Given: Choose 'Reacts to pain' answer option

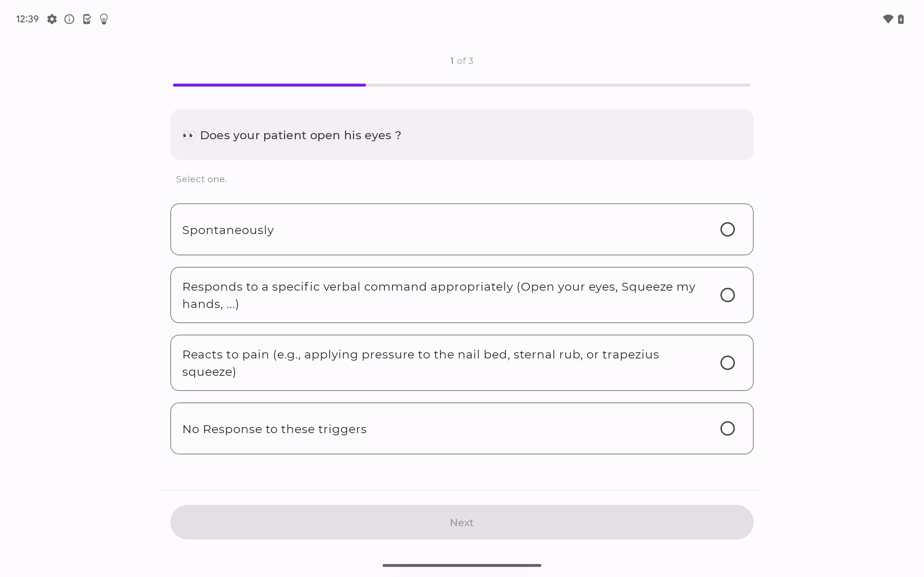Looking at the screenshot, I should click(462, 363).
